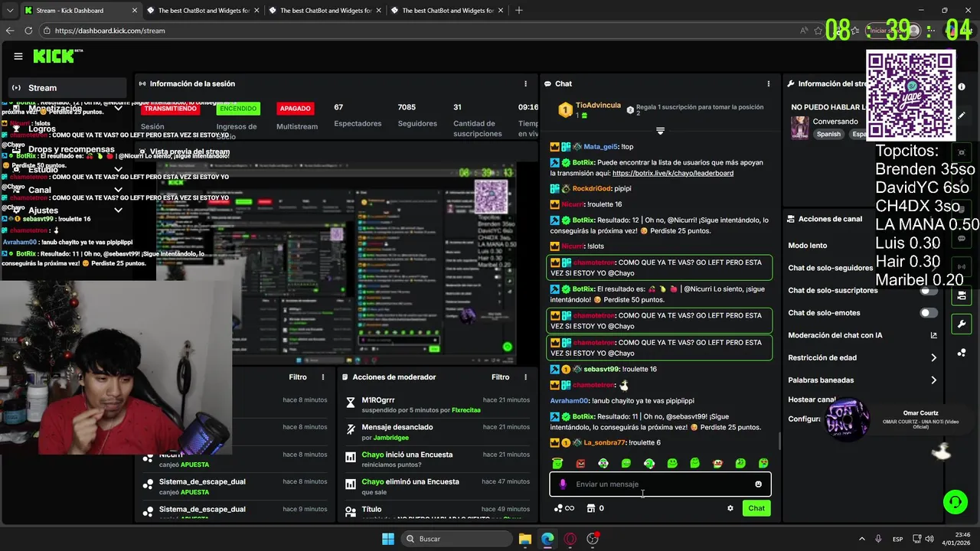Refresh the browser page
Viewport: 980px width, 551px height.
tap(28, 31)
